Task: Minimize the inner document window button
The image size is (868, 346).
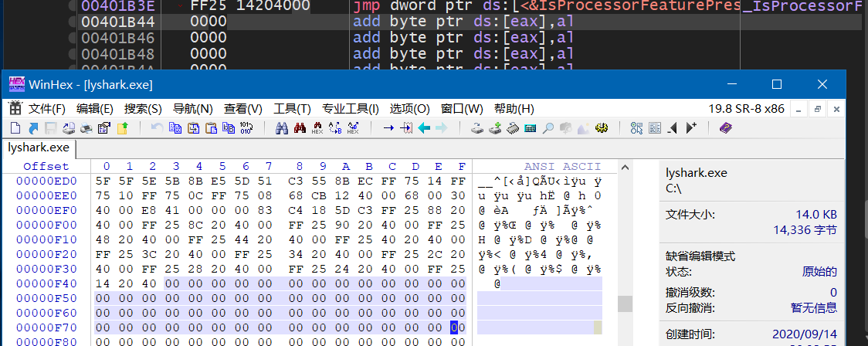Action: [798, 109]
